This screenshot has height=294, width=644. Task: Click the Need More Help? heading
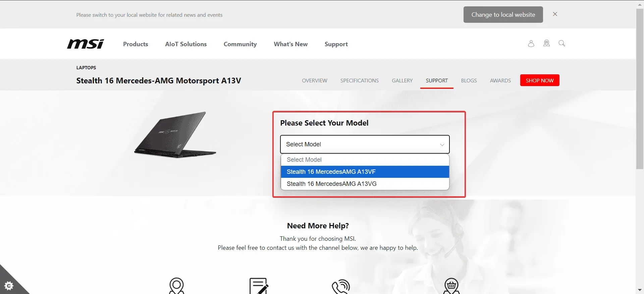[x=318, y=226]
